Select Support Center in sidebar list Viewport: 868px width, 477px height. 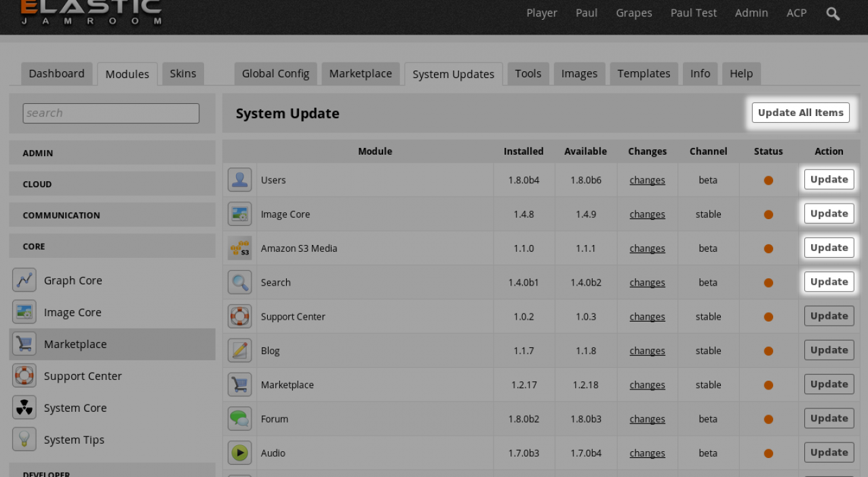83,376
